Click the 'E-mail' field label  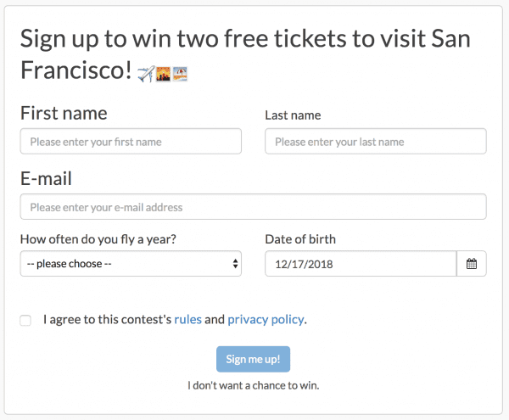point(46,178)
